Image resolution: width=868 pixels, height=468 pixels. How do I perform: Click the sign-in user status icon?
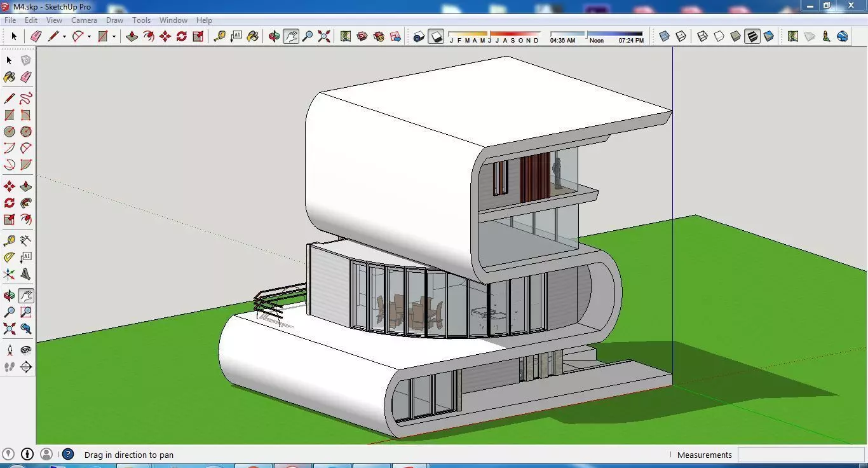[46, 454]
